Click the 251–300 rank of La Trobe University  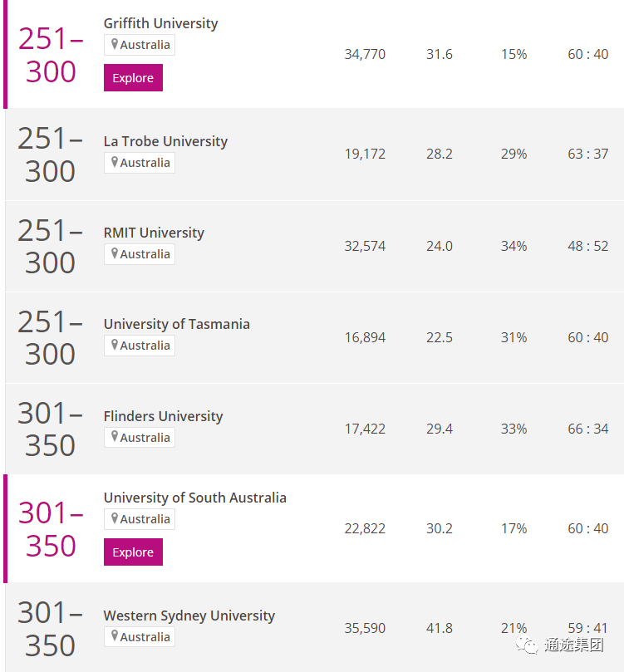50,155
